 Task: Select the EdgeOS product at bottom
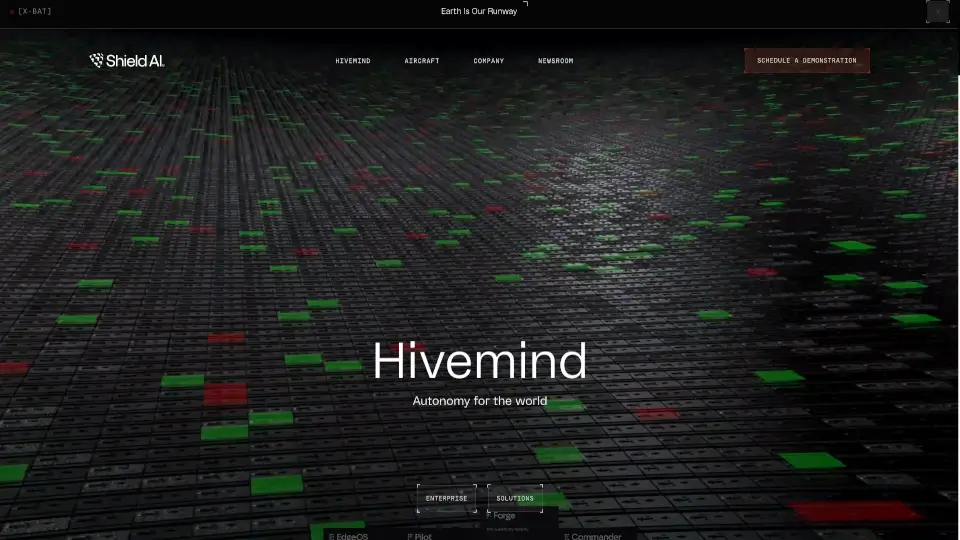348,536
